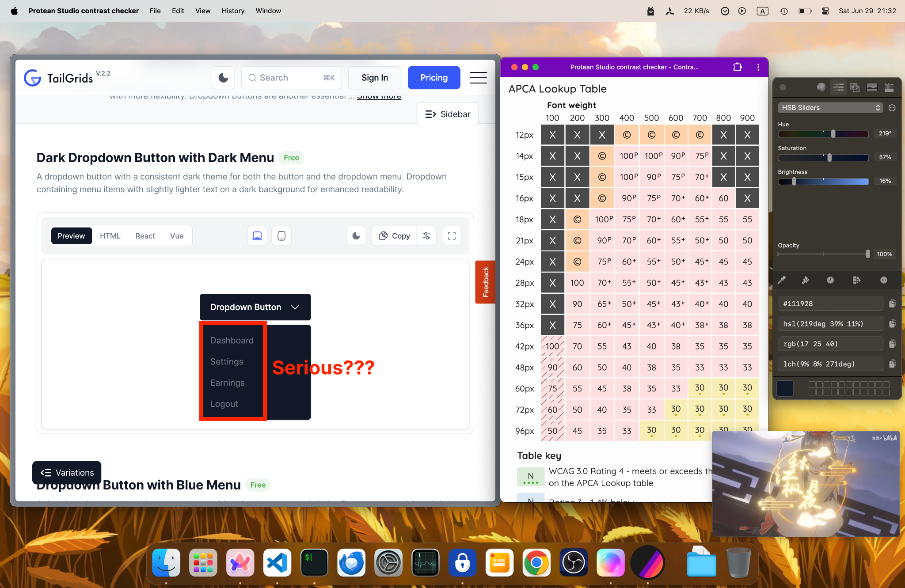The height and width of the screenshot is (588, 905).
Task: Open the color palettes view in the color panel
Action: click(x=855, y=87)
